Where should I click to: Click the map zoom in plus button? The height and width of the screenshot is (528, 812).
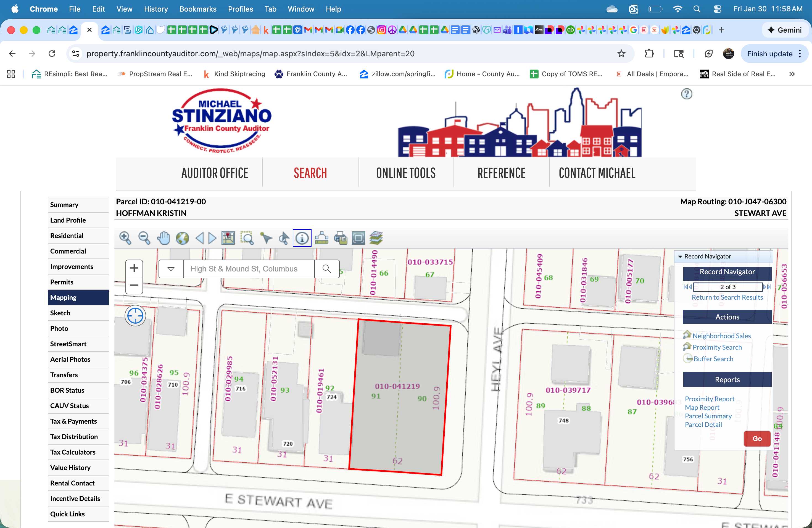(x=134, y=268)
